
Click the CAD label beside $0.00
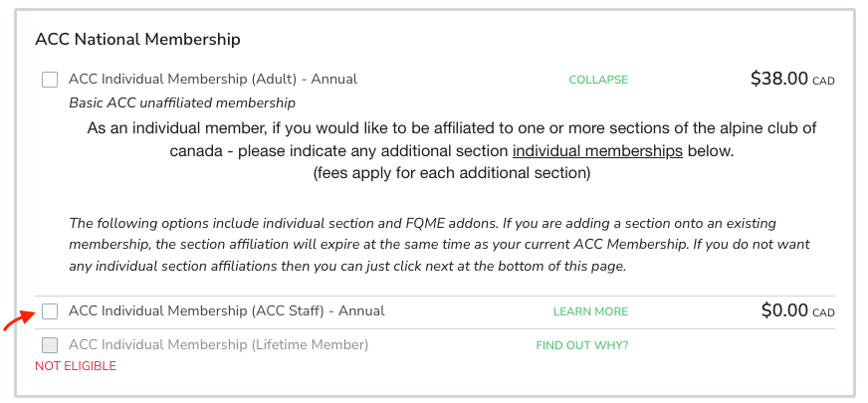pos(824,312)
